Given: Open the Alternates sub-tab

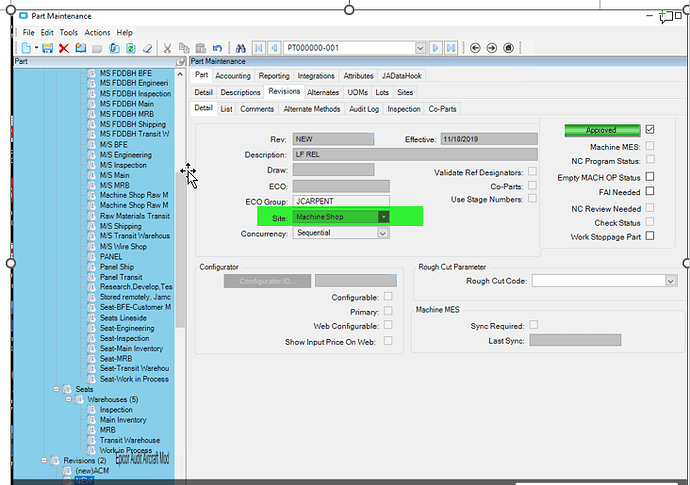Looking at the screenshot, I should pyautogui.click(x=323, y=92).
